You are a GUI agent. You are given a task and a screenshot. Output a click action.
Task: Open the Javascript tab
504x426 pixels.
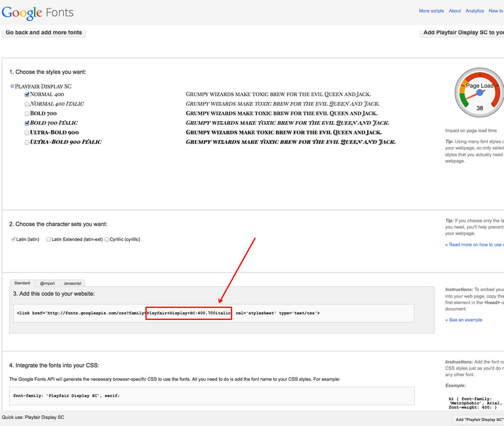(x=72, y=283)
